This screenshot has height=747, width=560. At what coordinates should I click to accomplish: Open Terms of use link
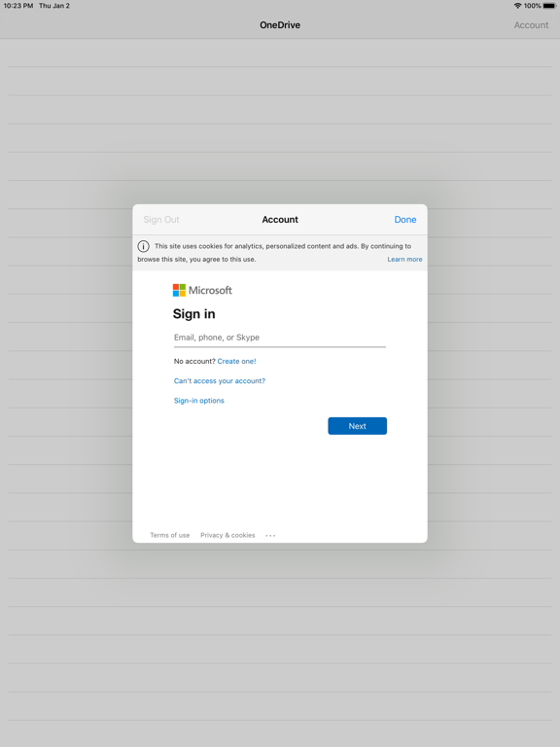point(170,535)
